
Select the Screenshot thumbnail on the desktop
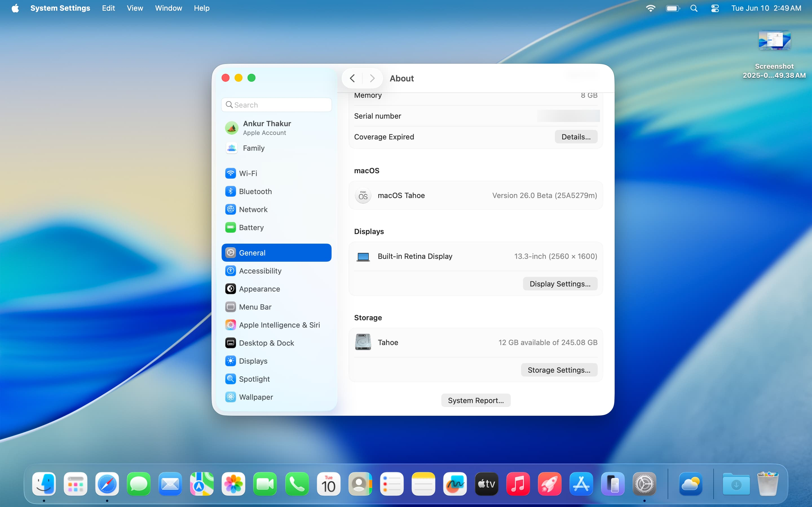(x=774, y=41)
